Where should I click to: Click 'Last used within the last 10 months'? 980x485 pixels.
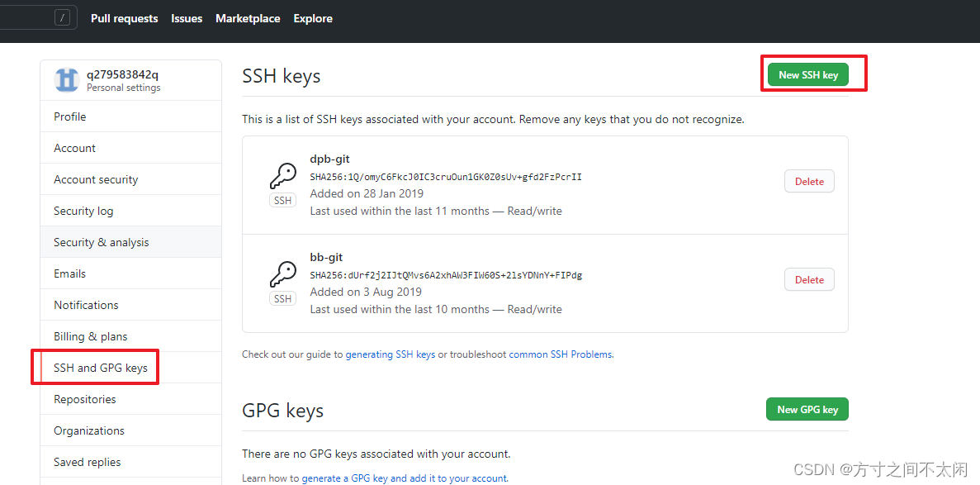[400, 309]
